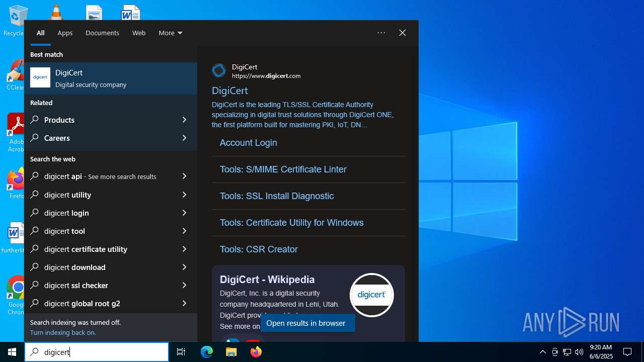The height and width of the screenshot is (362, 644).
Task: Open Tools: CSR Creator link
Action: [x=259, y=249]
